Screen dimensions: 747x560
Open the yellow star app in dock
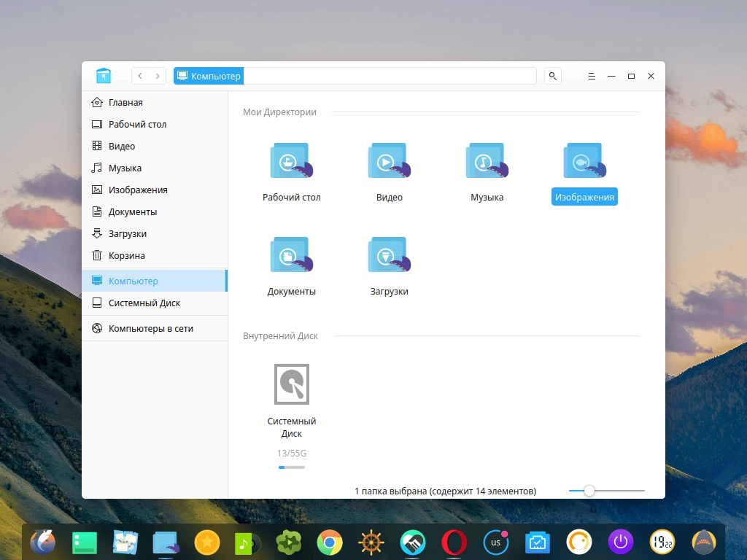click(x=207, y=542)
